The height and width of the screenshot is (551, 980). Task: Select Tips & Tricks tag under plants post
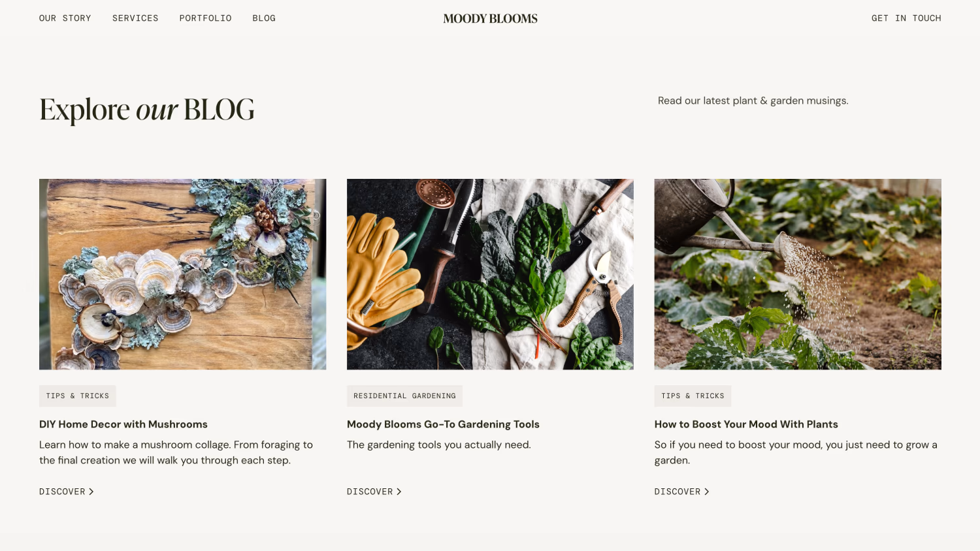point(693,396)
